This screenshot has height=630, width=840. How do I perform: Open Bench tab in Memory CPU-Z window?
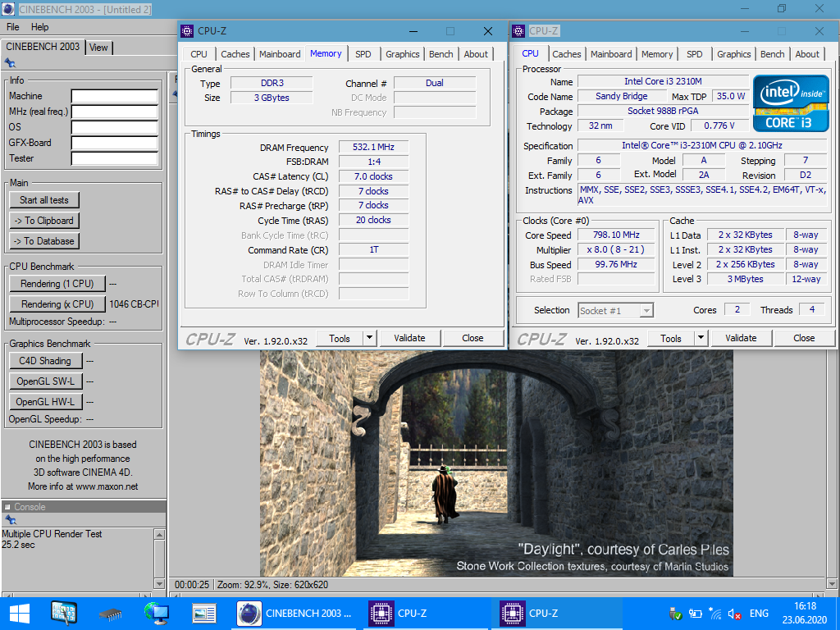[441, 54]
